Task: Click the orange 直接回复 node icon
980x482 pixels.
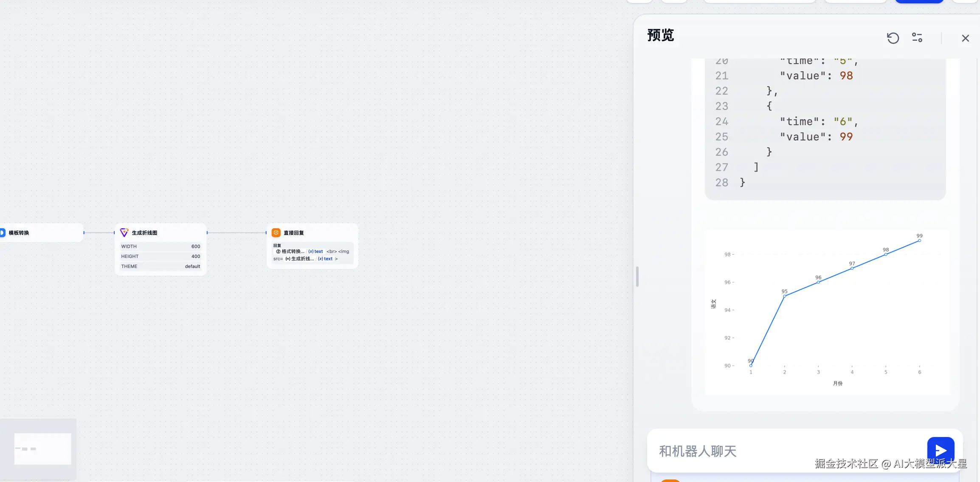Action: tap(276, 233)
